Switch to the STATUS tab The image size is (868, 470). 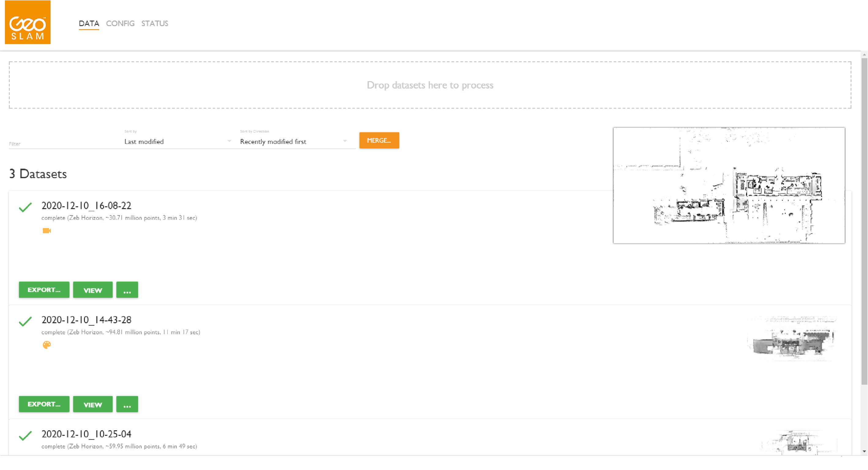155,24
